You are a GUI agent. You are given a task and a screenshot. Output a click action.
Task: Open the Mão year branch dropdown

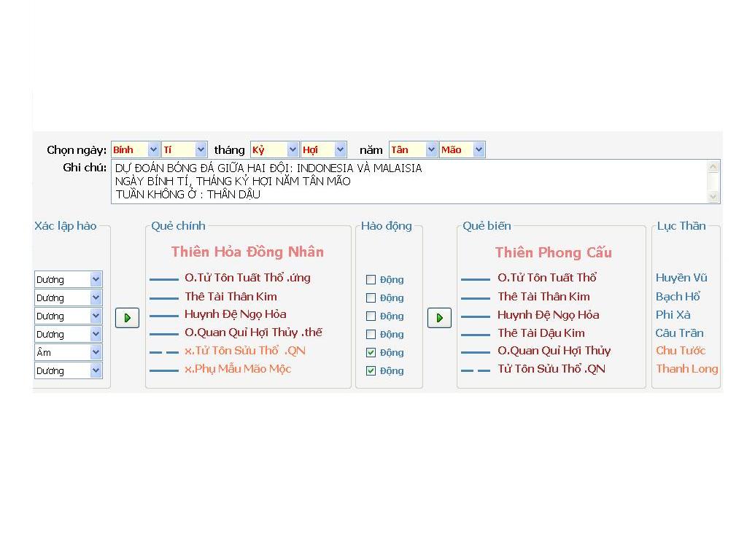[x=479, y=149]
